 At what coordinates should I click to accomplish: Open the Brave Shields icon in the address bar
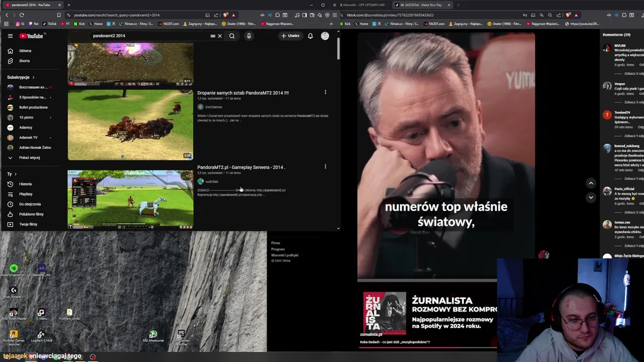click(225, 15)
